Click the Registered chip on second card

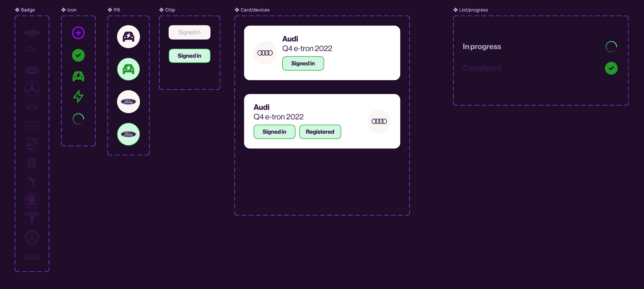point(320,132)
